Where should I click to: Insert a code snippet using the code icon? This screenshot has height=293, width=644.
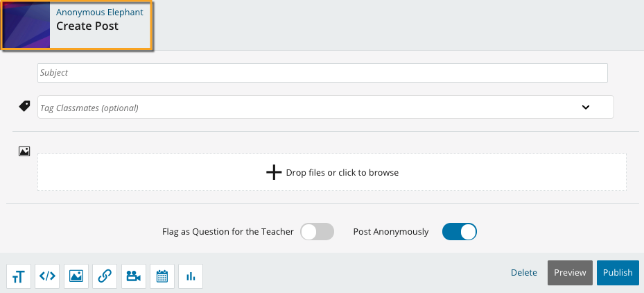(47, 276)
